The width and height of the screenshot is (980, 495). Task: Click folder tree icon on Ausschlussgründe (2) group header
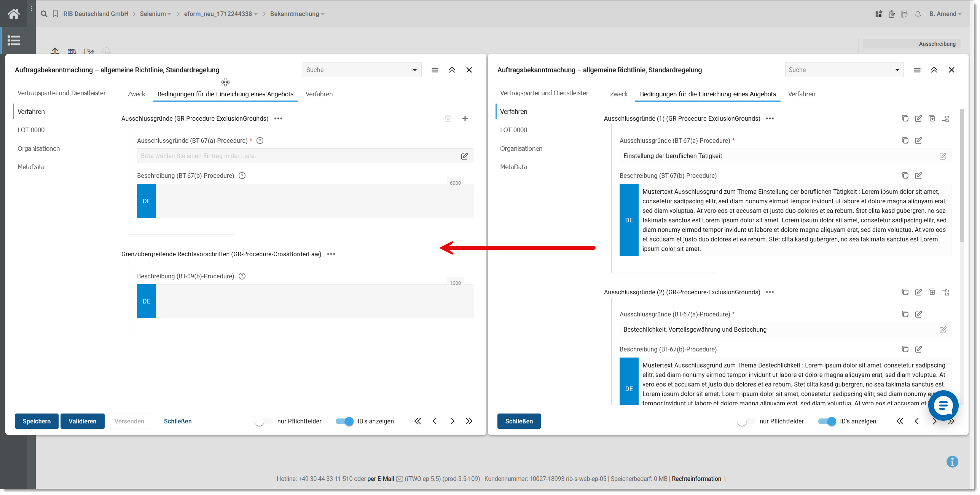click(x=945, y=292)
